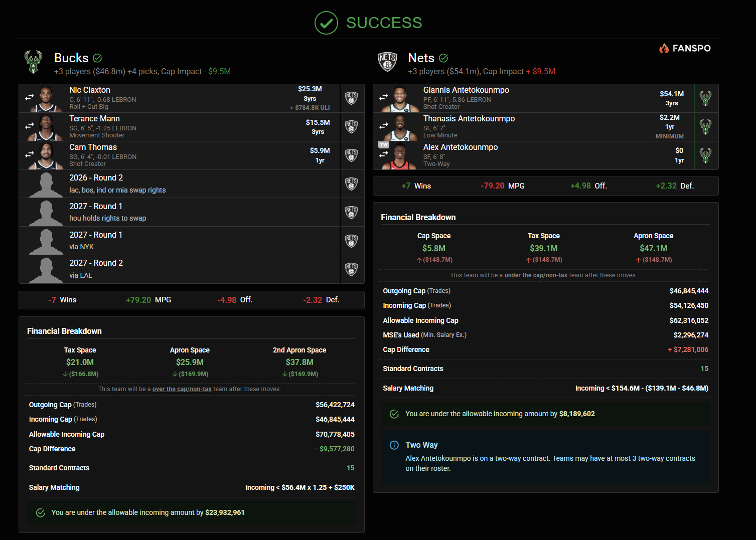
Task: Open the 'over the cap/non-tax' link
Action: click(182, 389)
